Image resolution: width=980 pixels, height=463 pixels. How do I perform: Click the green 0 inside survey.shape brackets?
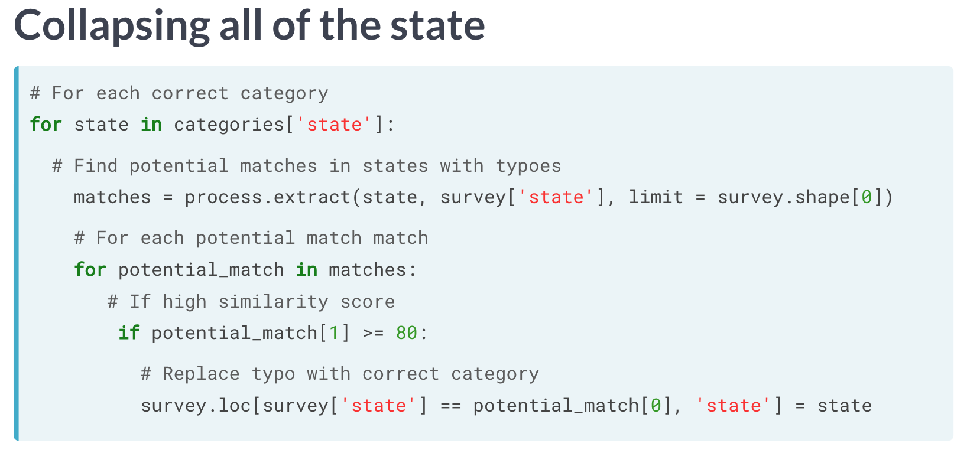pyautogui.click(x=867, y=197)
